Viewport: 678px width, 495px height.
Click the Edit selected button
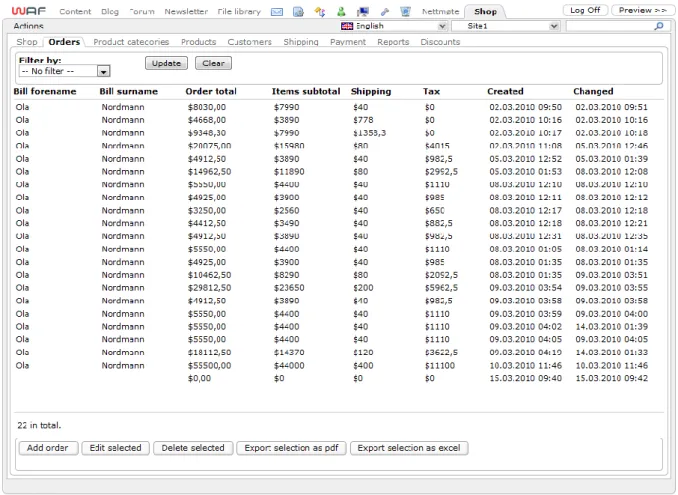pos(115,448)
